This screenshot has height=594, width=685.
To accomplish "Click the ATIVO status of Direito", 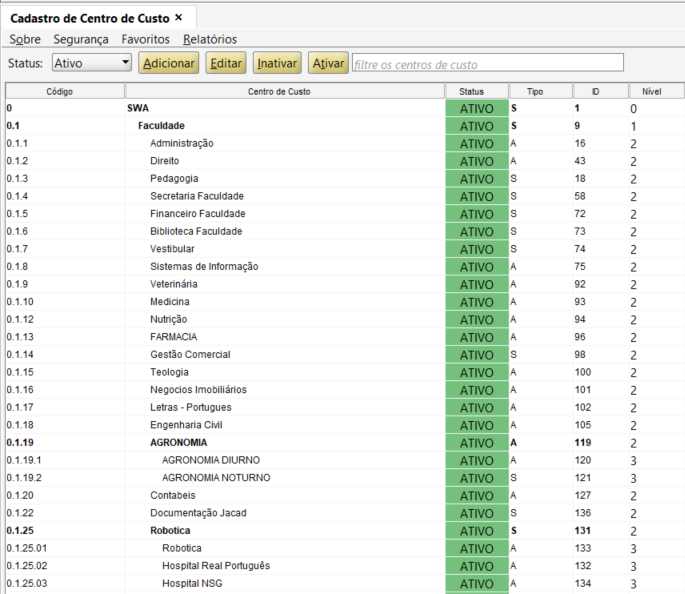I will click(x=477, y=161).
